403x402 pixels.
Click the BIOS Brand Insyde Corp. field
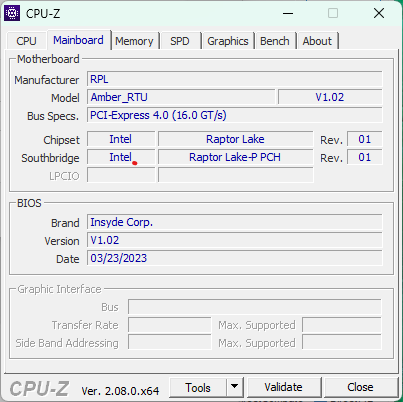(235, 222)
